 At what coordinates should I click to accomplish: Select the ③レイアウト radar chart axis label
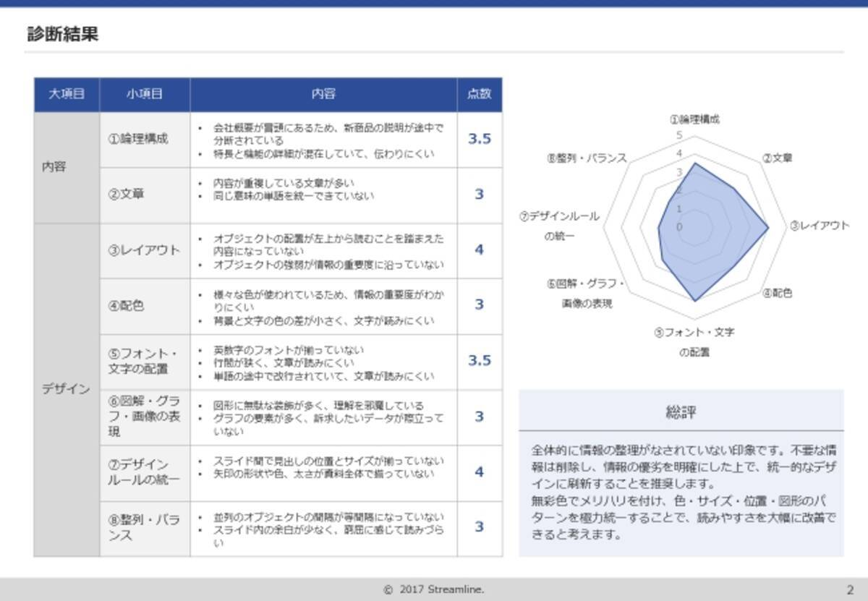[x=819, y=226]
